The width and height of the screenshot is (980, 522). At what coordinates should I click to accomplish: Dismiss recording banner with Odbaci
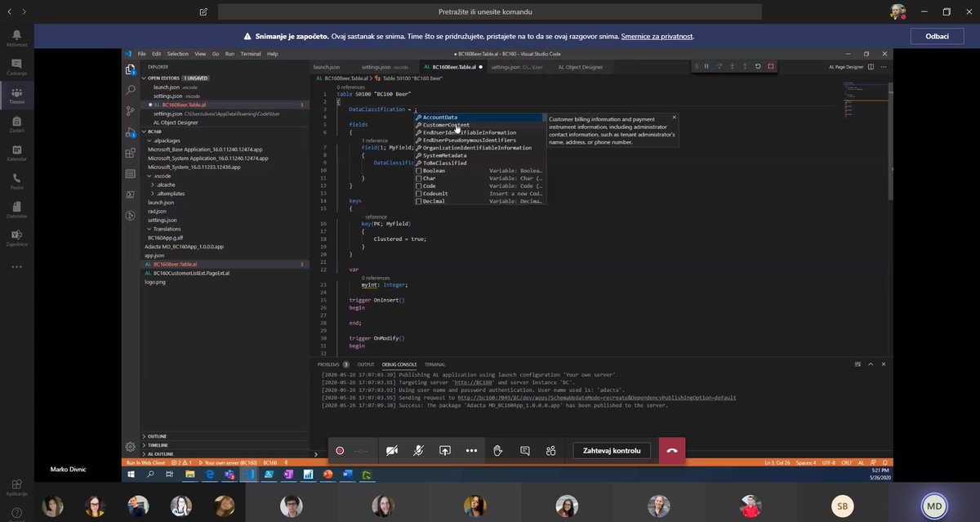coord(936,37)
